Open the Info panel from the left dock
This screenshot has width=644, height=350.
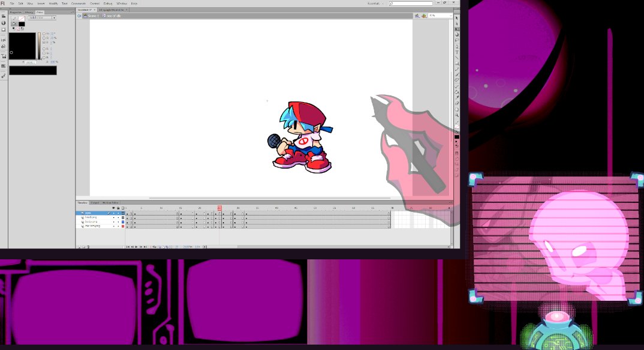pyautogui.click(x=3, y=23)
